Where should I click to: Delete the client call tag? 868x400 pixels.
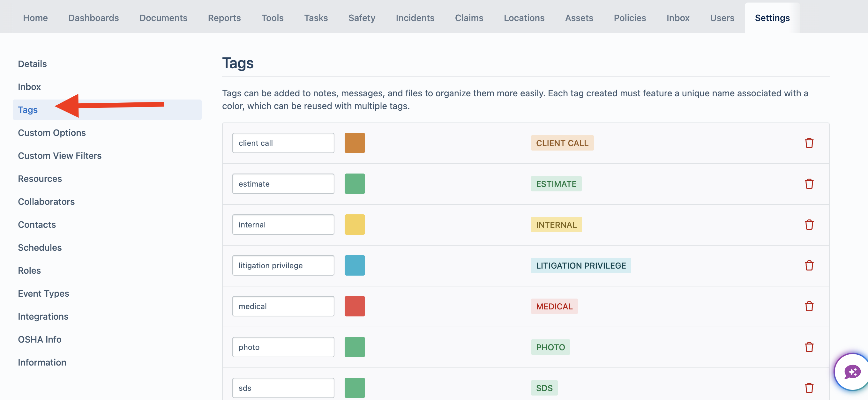coord(809,143)
